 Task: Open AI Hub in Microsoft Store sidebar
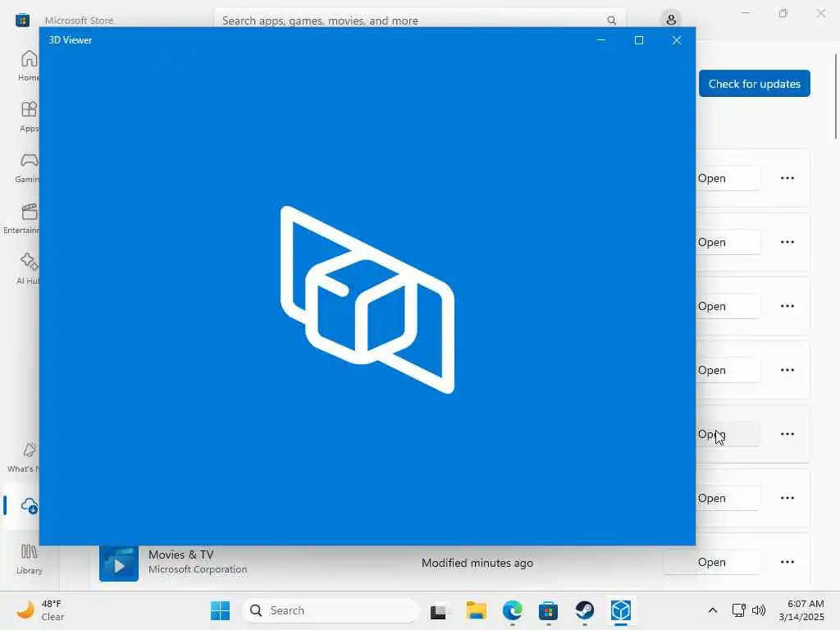pyautogui.click(x=28, y=269)
